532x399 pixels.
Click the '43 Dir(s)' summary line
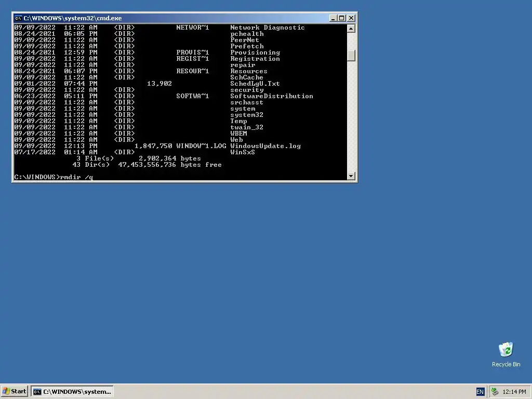click(147, 165)
